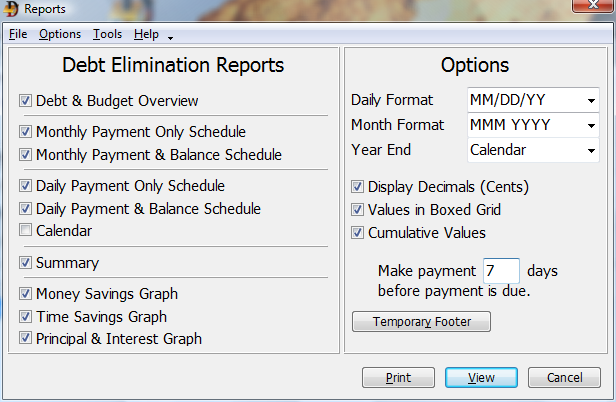Disable Display Decimals (Cents) option
Image resolution: width=616 pixels, height=402 pixels.
[x=358, y=187]
